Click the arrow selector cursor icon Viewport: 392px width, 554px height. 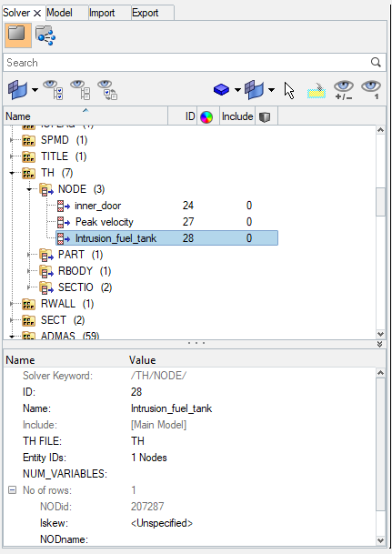(x=289, y=90)
